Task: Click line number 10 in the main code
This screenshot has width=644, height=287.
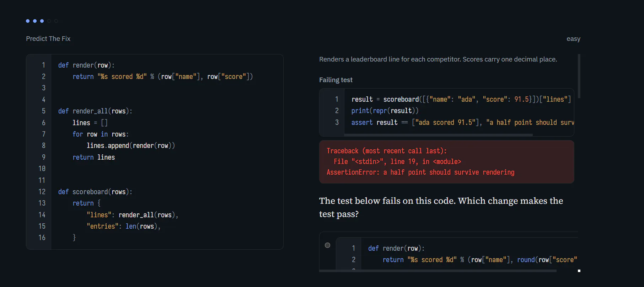Action: pos(42,169)
